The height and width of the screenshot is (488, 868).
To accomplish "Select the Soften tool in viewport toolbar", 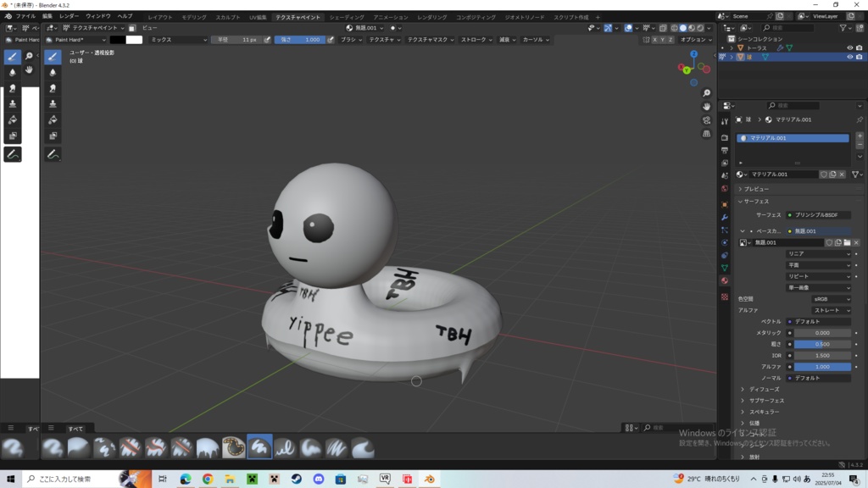I will (53, 73).
